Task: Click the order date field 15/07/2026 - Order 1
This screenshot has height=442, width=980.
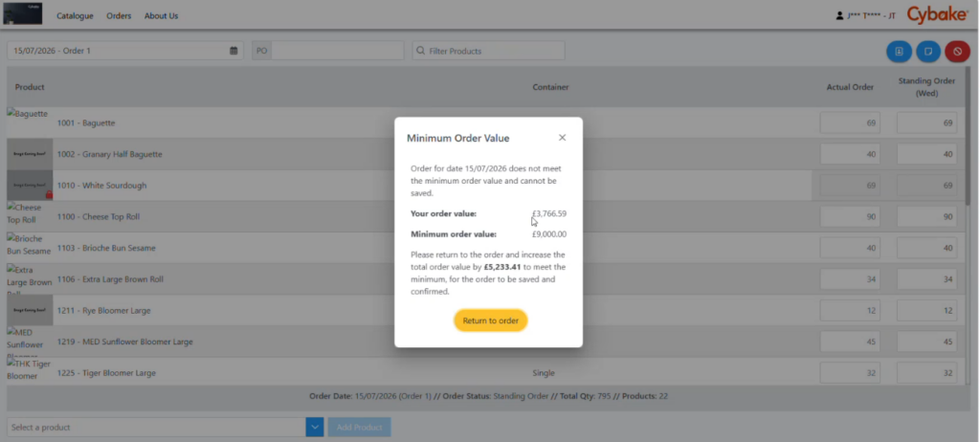Action: tap(125, 51)
